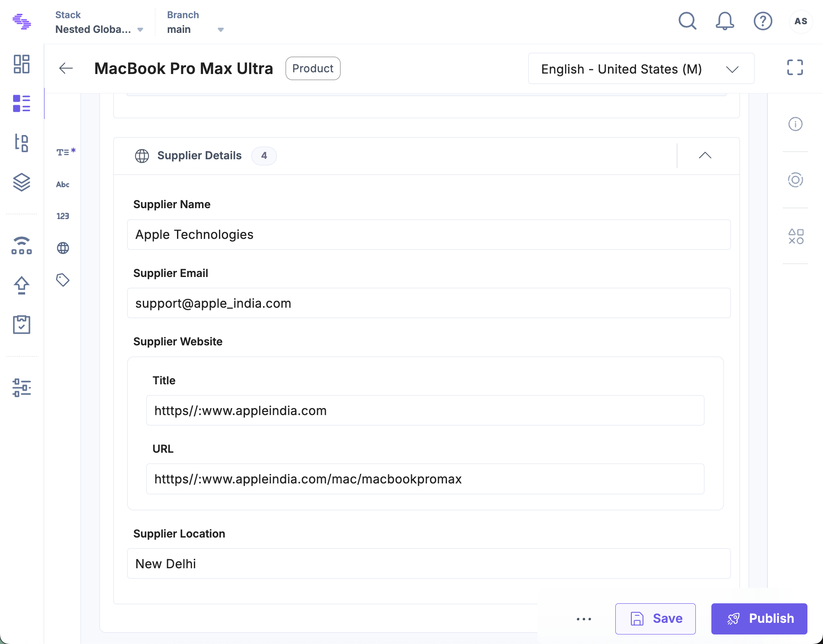The height and width of the screenshot is (644, 823).
Task: Open the Stack selector dropdown
Action: [x=99, y=22]
